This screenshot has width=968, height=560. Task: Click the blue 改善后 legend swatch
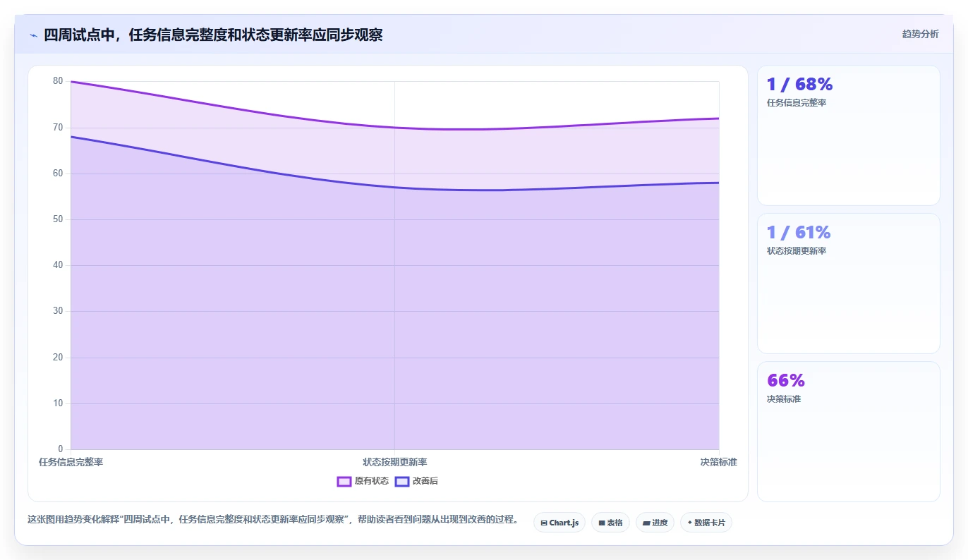[x=402, y=482]
